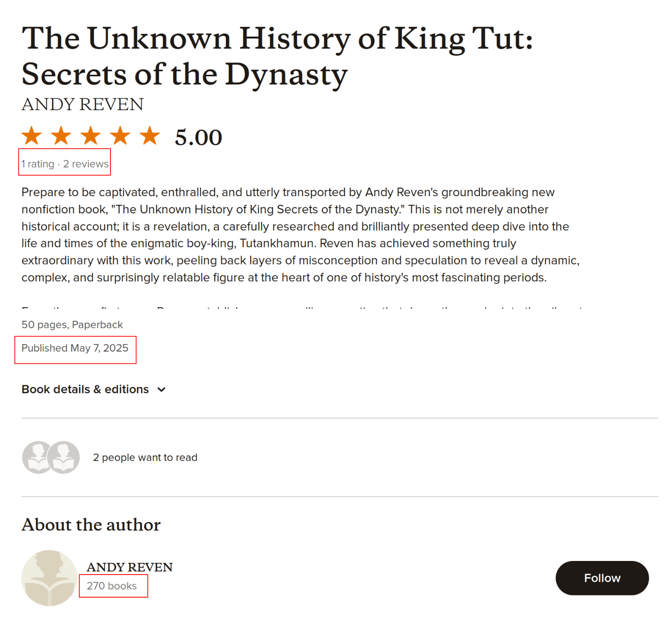This screenshot has width=672, height=633.
Task: Click the middle star of the rating
Action: coord(91,136)
